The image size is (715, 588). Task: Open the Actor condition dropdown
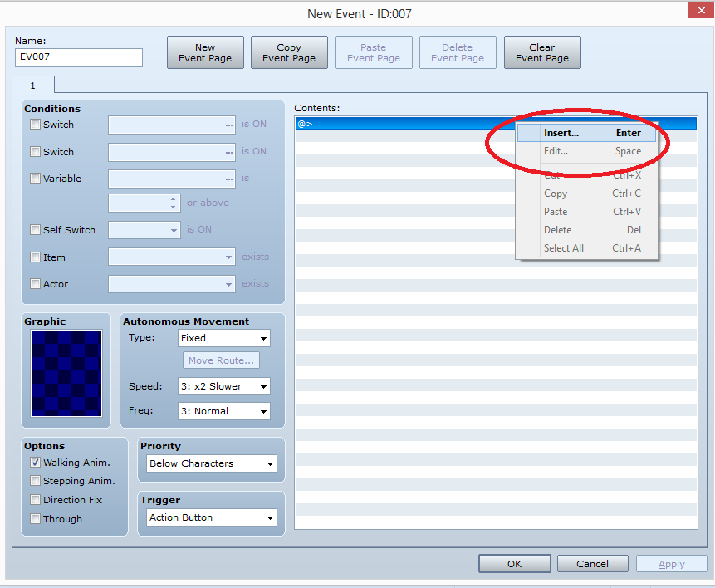pos(172,284)
